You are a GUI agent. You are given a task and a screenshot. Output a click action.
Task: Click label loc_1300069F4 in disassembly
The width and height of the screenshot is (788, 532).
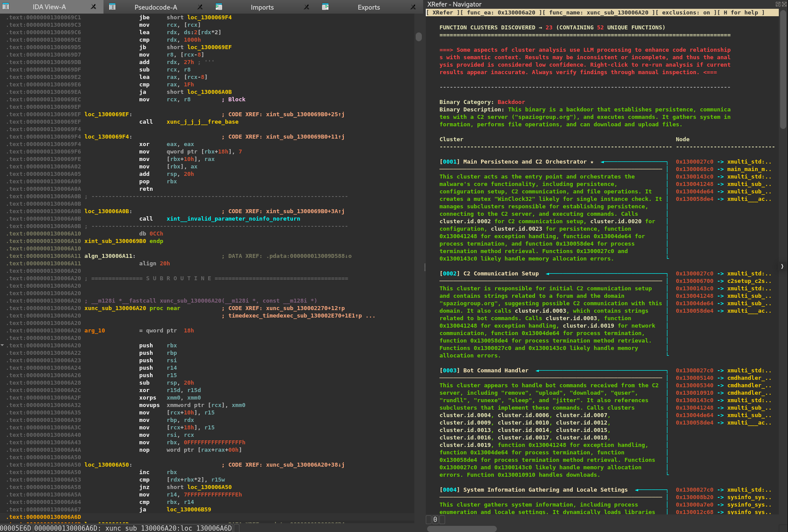[x=107, y=137]
